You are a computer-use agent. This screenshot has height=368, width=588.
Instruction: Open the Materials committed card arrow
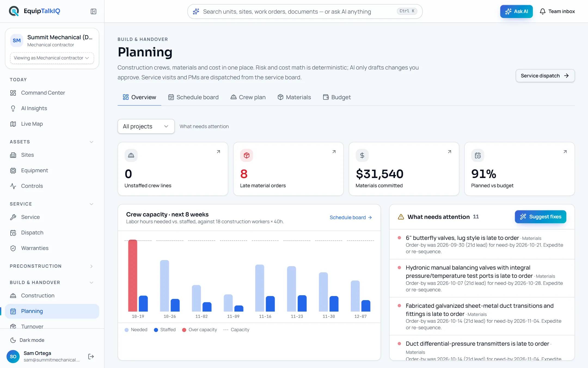pos(449,152)
